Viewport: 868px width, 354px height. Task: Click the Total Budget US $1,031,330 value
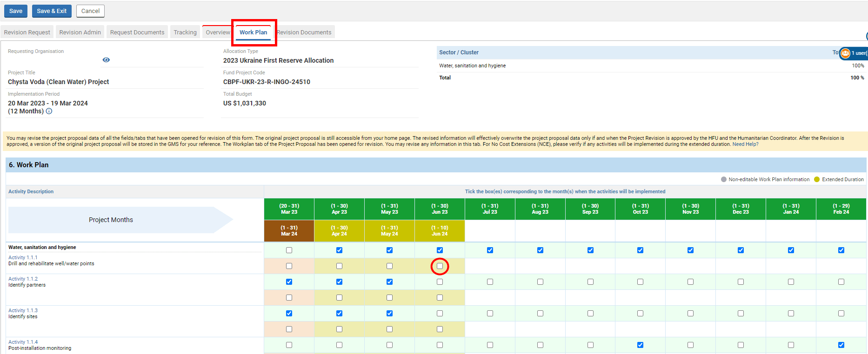pyautogui.click(x=245, y=103)
